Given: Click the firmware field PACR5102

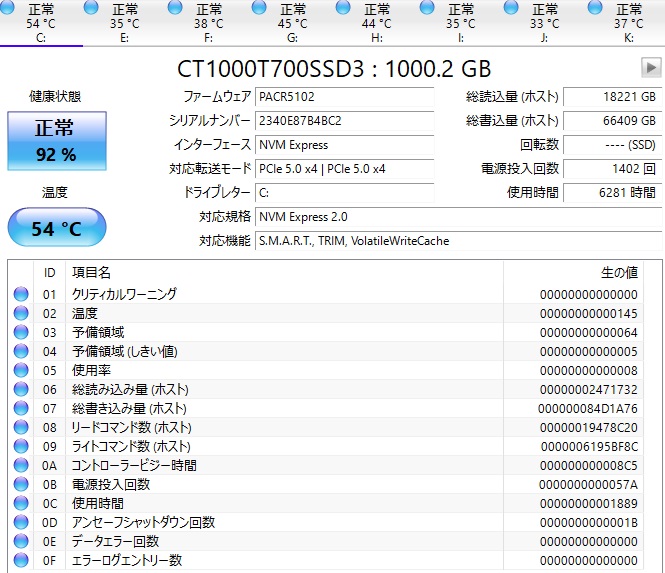Looking at the screenshot, I should (x=344, y=97).
